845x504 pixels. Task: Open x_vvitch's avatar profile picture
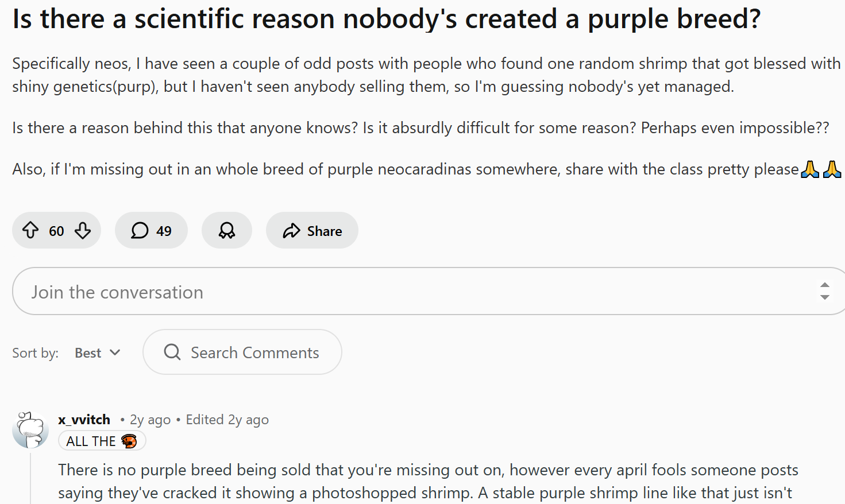tap(30, 429)
